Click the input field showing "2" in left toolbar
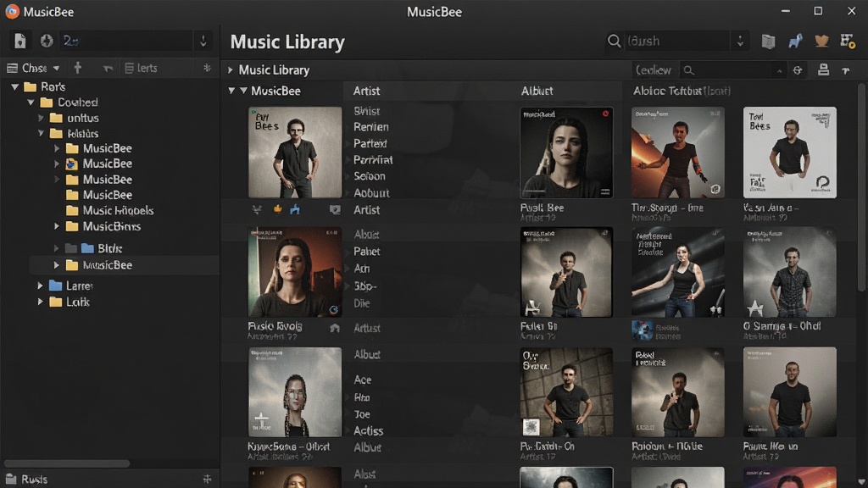Screen dimensions: 868x488 click(x=125, y=41)
